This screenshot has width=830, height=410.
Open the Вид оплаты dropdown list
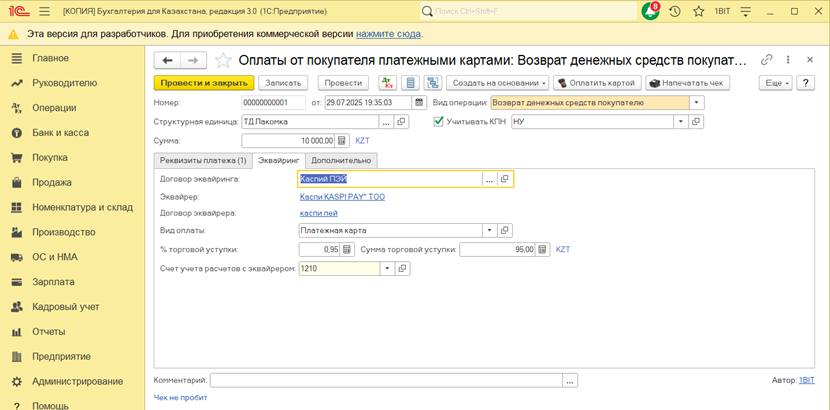(x=490, y=230)
